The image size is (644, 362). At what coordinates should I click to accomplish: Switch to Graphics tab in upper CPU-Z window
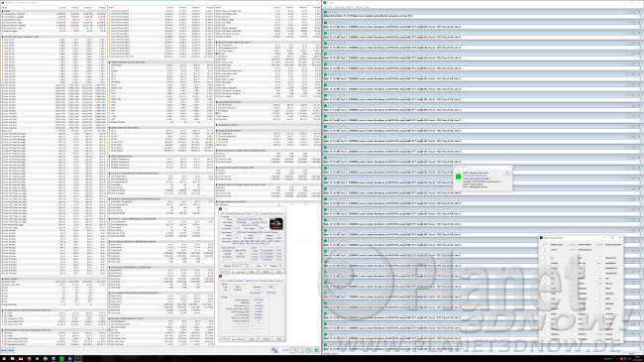pyautogui.click(x=265, y=213)
